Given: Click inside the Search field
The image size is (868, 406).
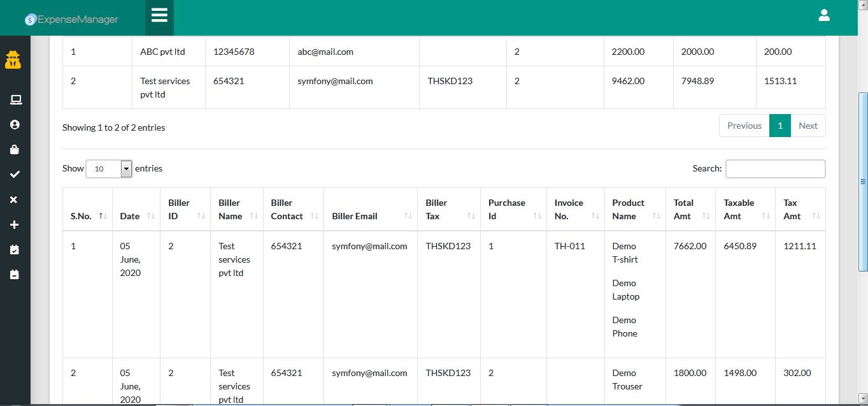Looking at the screenshot, I should click(x=774, y=168).
